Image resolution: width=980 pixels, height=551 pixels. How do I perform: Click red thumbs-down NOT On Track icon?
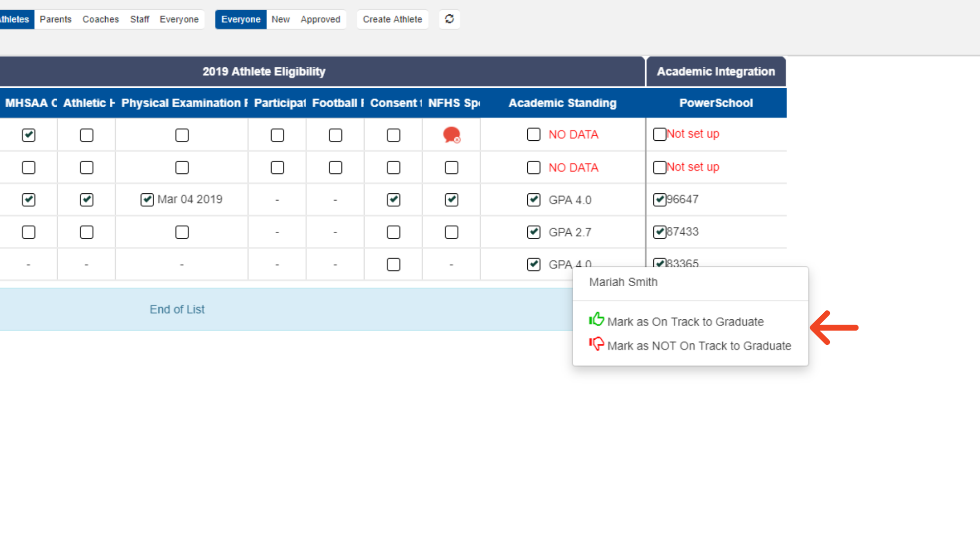click(x=596, y=344)
